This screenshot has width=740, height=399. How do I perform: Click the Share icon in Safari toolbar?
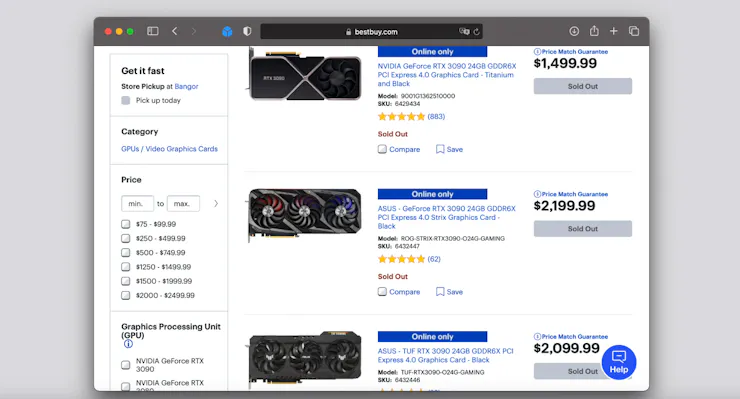594,31
